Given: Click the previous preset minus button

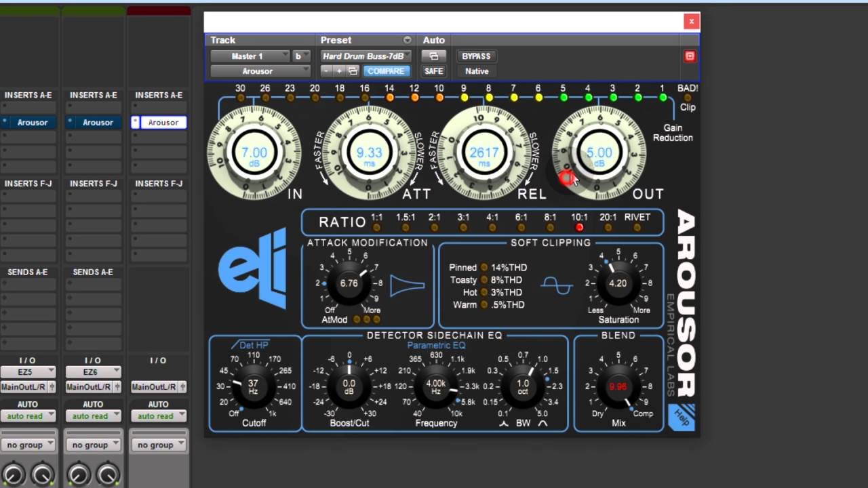Looking at the screenshot, I should coord(326,71).
